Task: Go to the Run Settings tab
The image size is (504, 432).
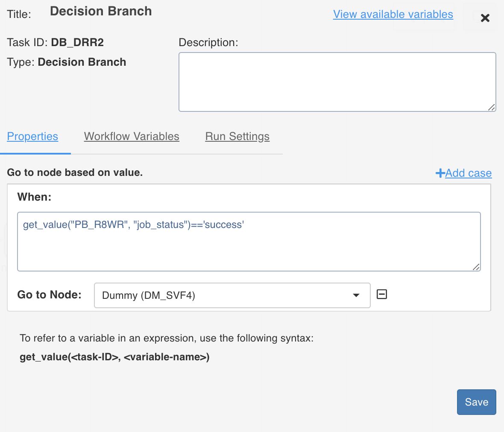Action: tap(237, 137)
